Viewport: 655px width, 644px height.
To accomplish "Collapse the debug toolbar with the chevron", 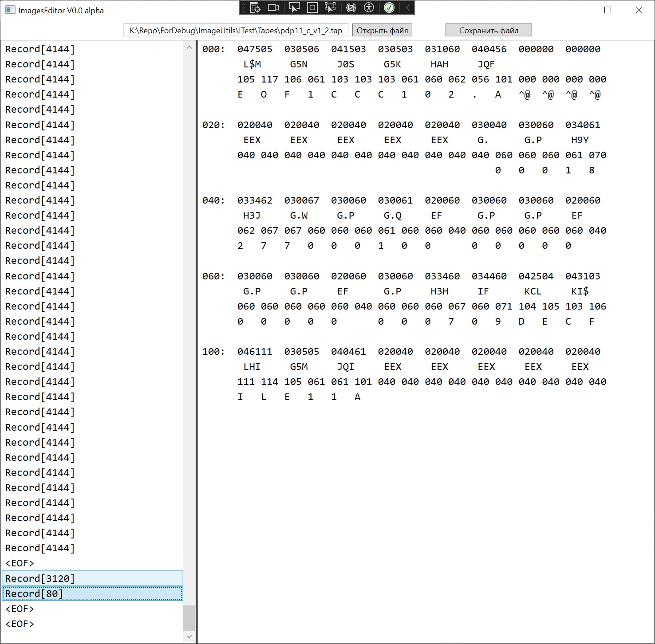I will [408, 8].
